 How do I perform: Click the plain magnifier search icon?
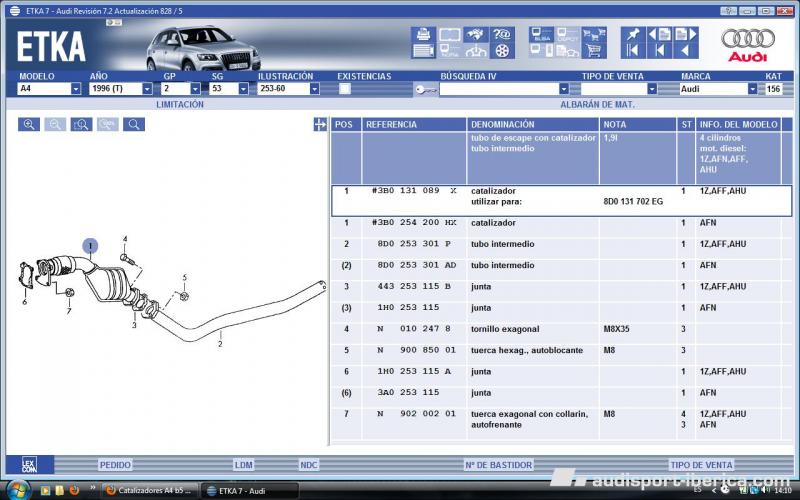point(134,124)
